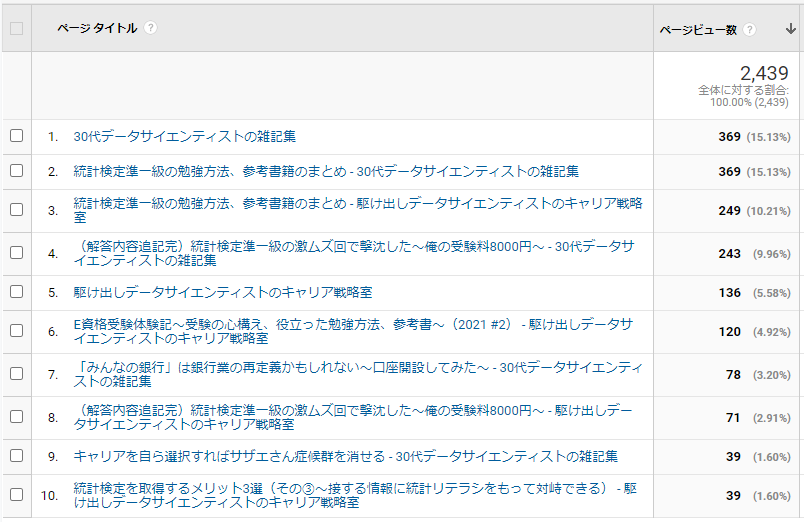Select the percentage (3.20%) in row 7
Screen dimensions: 804x522
tap(772, 375)
